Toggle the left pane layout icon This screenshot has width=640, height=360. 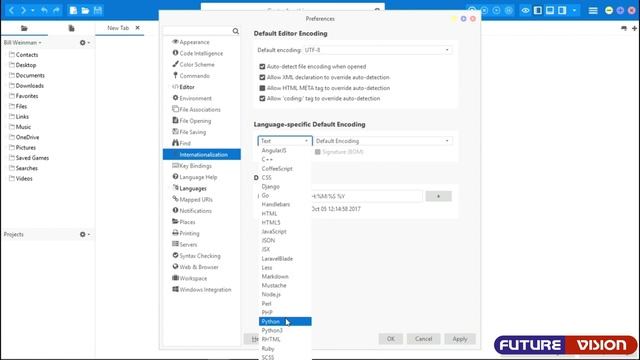tap(538, 10)
